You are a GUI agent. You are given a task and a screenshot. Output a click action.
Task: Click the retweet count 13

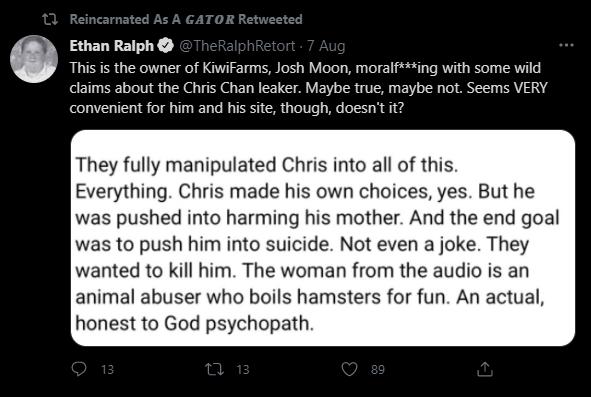point(243,369)
